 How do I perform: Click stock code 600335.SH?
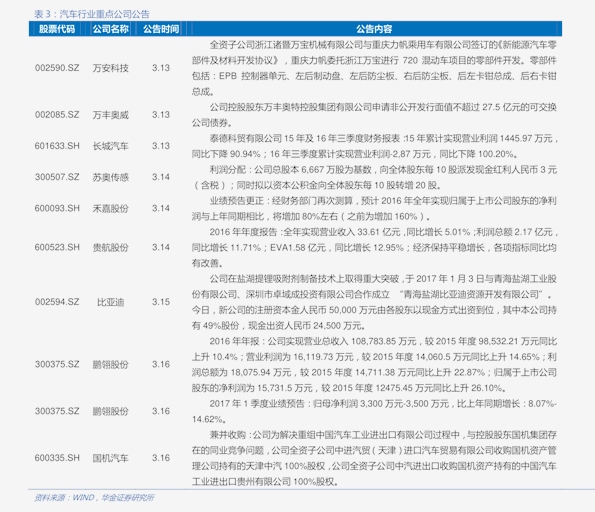pos(57,458)
